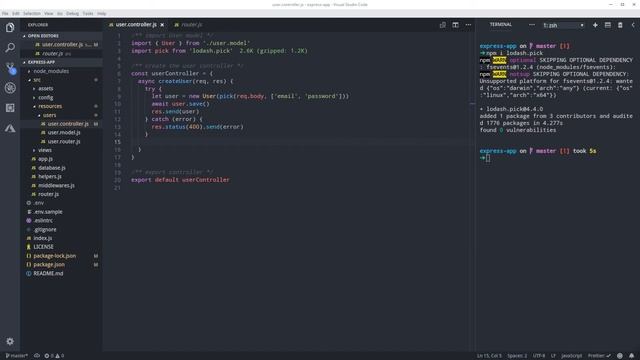Open the Debug view in activity bar
Viewport: 640px width, 360px height.
[x=10, y=88]
